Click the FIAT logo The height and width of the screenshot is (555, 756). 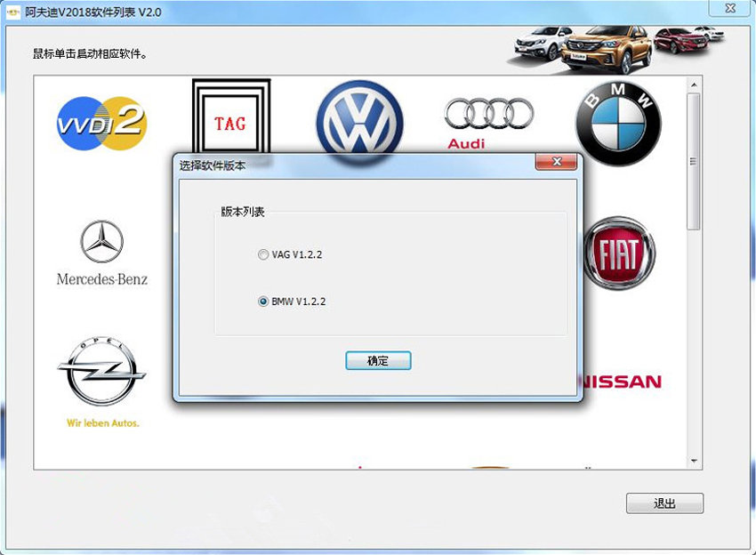620,253
